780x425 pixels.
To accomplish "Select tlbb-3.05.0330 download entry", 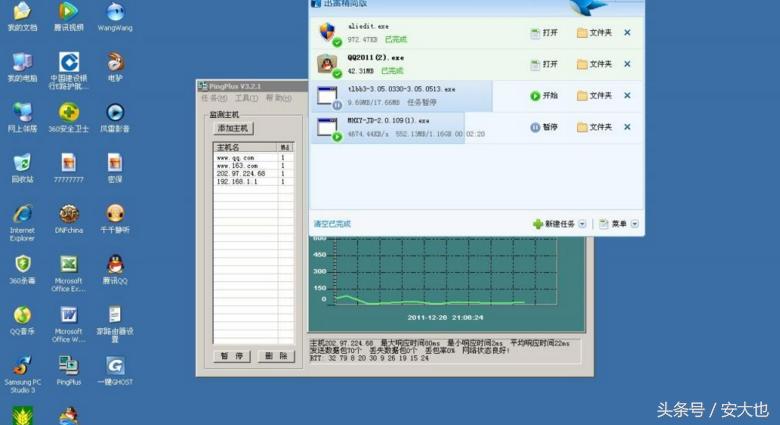I will point(477,96).
